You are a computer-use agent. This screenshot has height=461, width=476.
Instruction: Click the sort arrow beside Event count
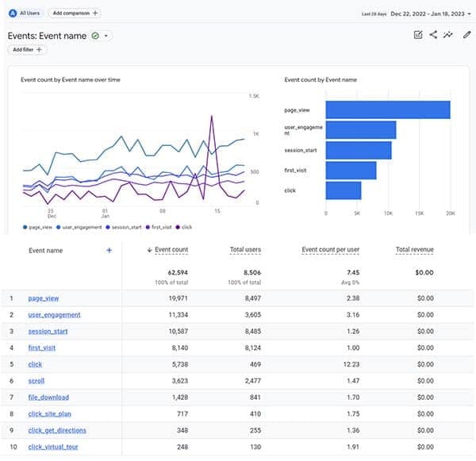(150, 250)
